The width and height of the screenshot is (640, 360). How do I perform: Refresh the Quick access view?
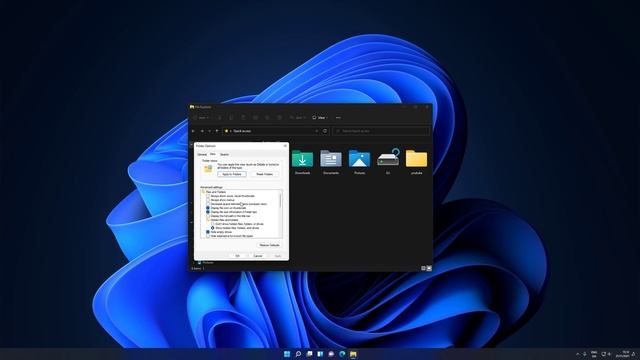point(325,131)
